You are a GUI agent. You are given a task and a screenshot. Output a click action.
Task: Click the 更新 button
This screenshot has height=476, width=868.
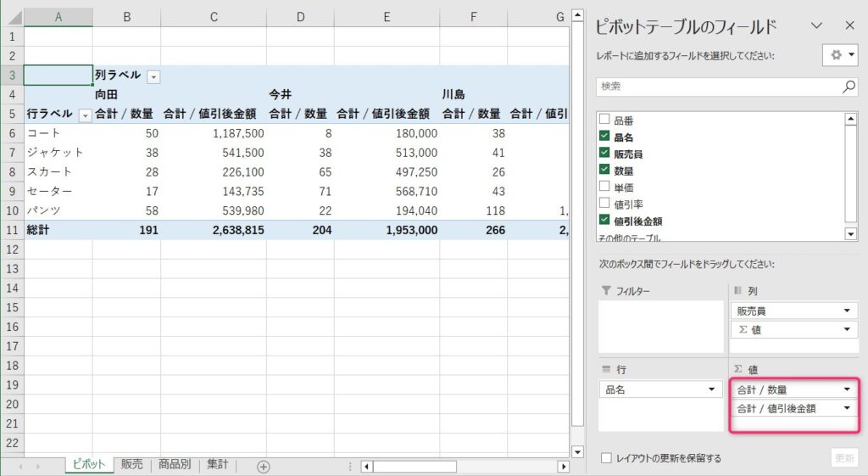click(x=844, y=458)
